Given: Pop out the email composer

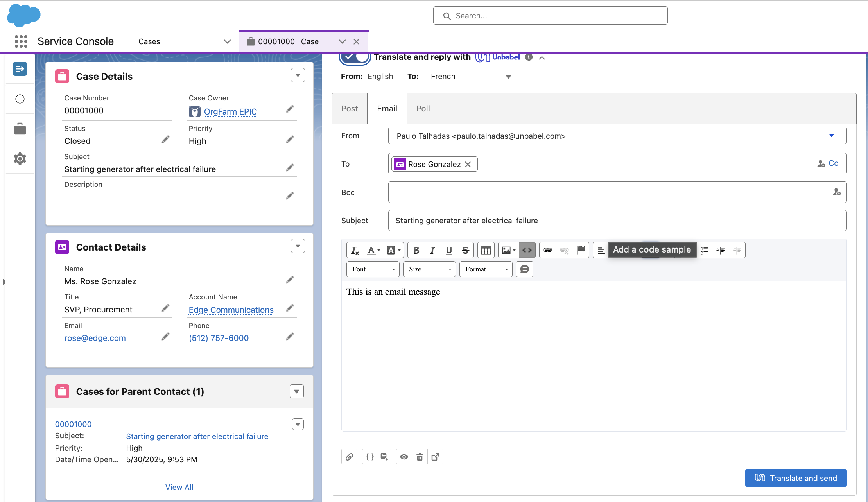Looking at the screenshot, I should [x=435, y=457].
